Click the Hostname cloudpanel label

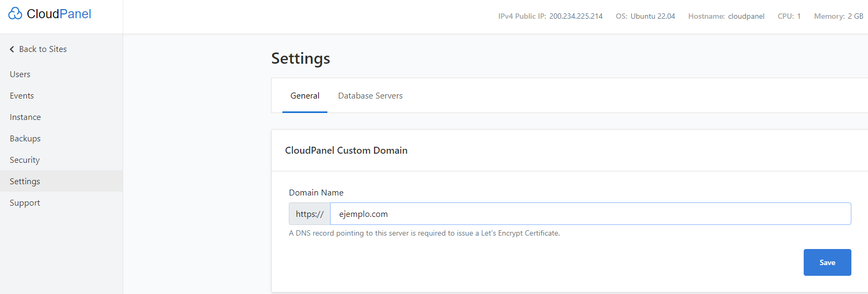(726, 16)
